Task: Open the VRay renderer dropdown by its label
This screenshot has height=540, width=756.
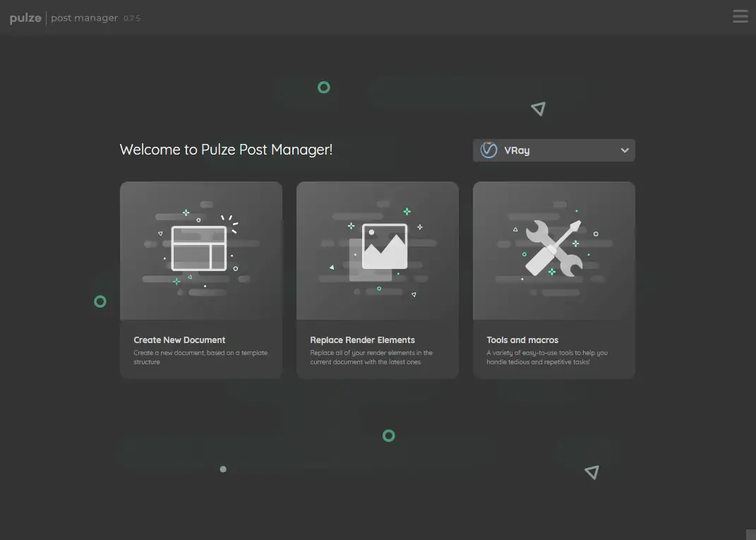Action: tap(517, 150)
